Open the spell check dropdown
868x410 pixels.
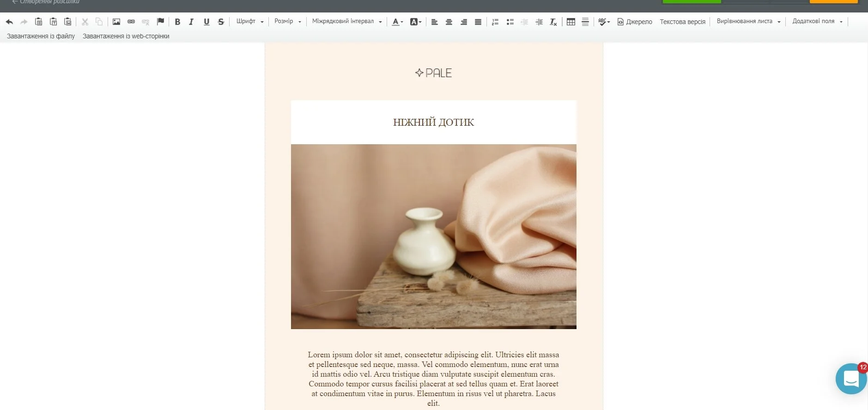tap(604, 22)
